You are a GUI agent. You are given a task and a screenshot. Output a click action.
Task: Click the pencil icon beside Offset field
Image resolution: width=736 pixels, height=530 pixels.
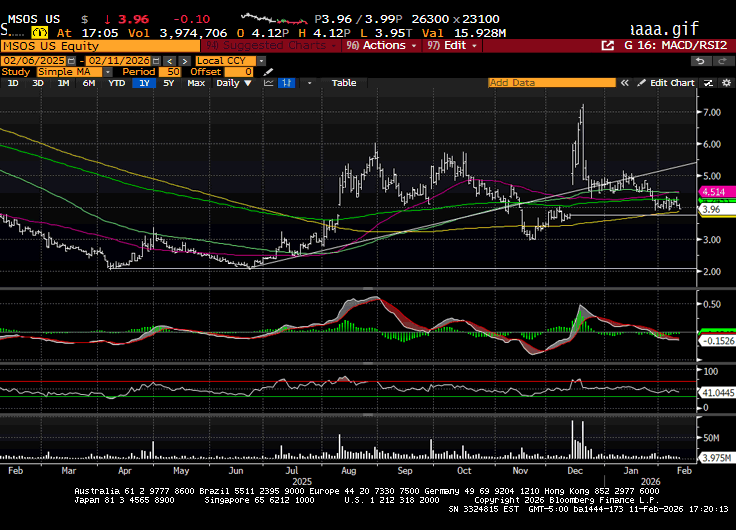(268, 72)
